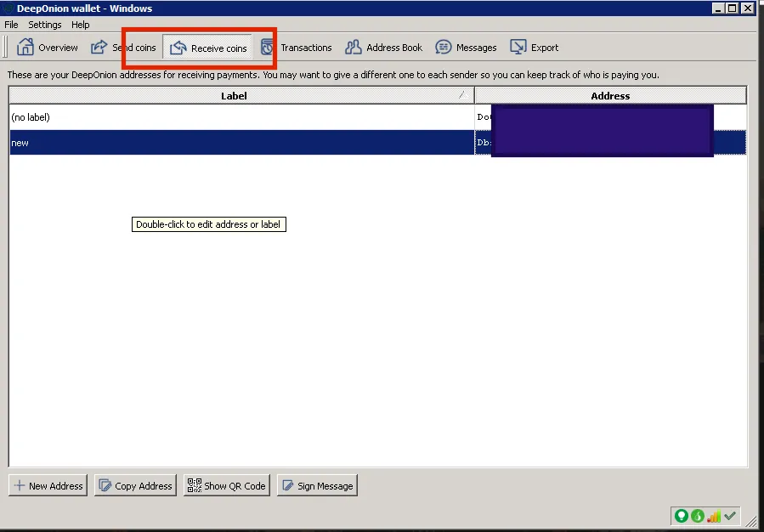Viewport: 764px width, 532px height.
Task: Sort by the Address column header
Action: click(x=610, y=95)
